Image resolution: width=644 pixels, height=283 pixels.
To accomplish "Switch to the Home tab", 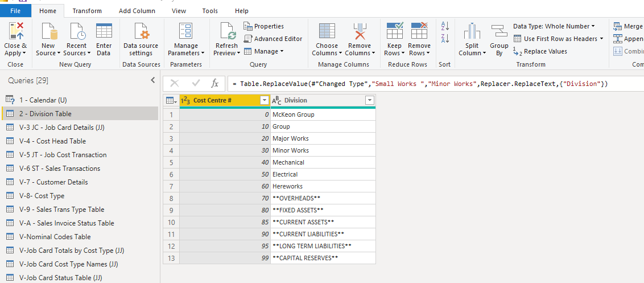I will coord(48,11).
